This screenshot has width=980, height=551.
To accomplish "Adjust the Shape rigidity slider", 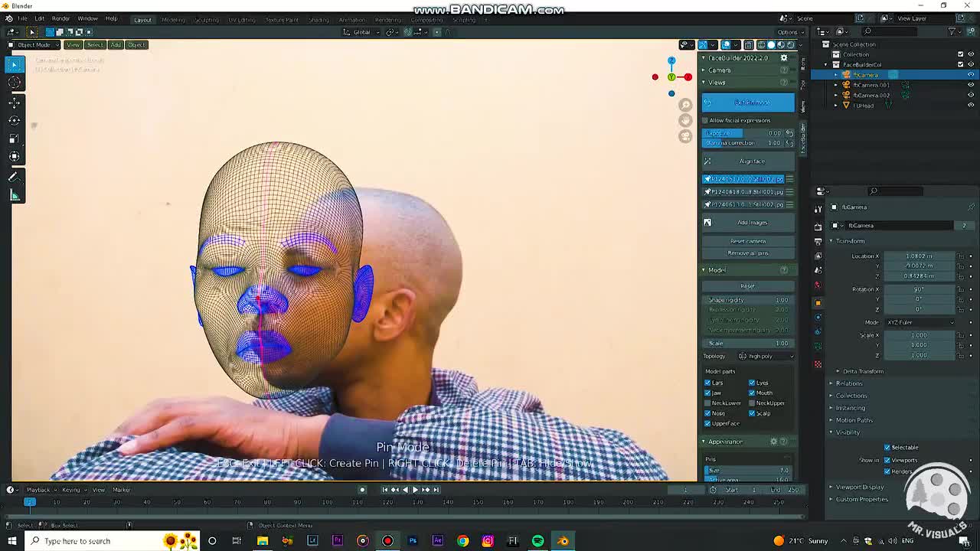I will tap(748, 300).
